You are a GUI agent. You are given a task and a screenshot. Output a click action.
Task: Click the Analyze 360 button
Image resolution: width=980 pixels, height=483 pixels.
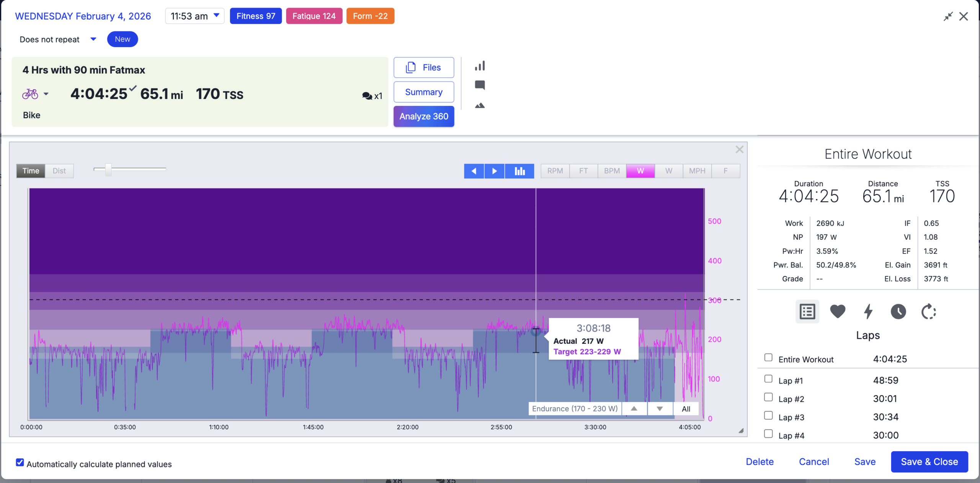click(424, 116)
